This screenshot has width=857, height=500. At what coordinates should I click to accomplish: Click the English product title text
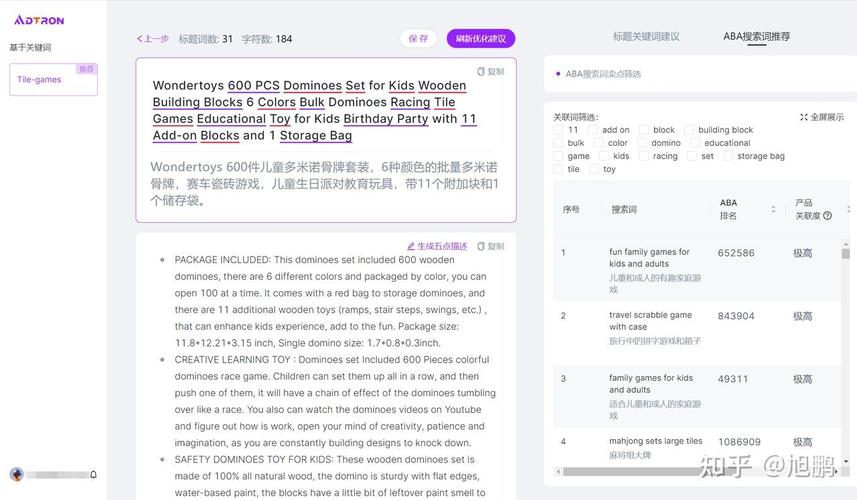tap(315, 110)
